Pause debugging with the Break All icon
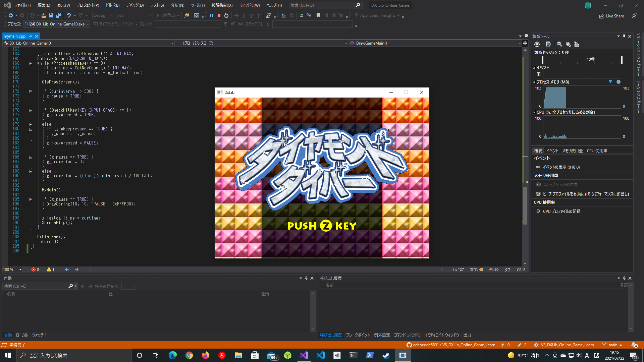The height and width of the screenshot is (362, 644). click(212, 15)
